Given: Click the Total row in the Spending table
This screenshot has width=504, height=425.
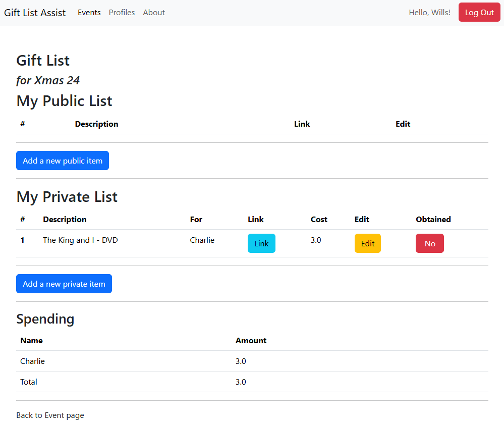Looking at the screenshot, I should coord(29,382).
